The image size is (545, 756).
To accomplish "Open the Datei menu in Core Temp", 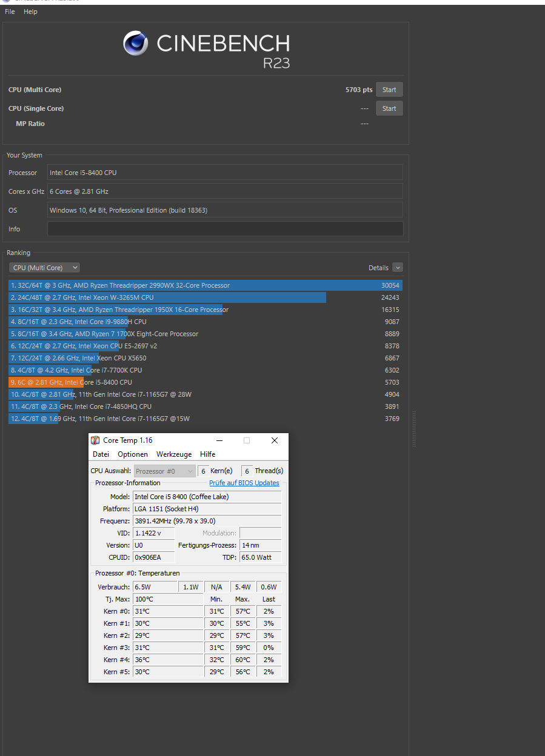I will point(101,454).
